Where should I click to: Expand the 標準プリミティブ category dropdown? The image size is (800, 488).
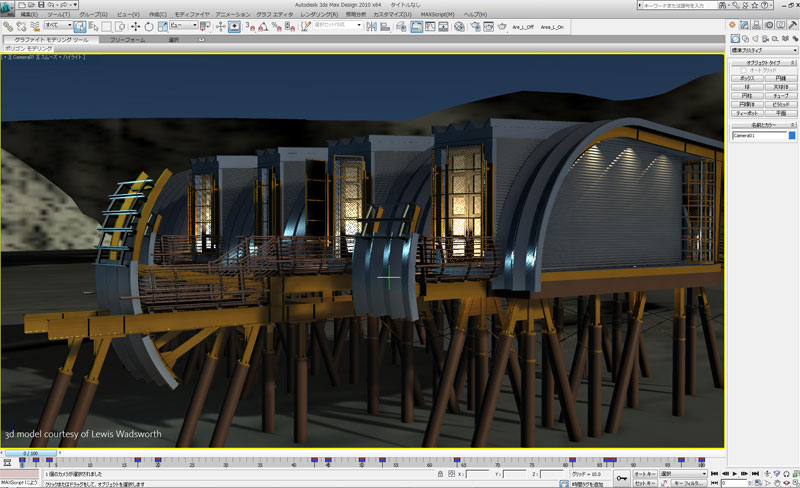click(764, 49)
